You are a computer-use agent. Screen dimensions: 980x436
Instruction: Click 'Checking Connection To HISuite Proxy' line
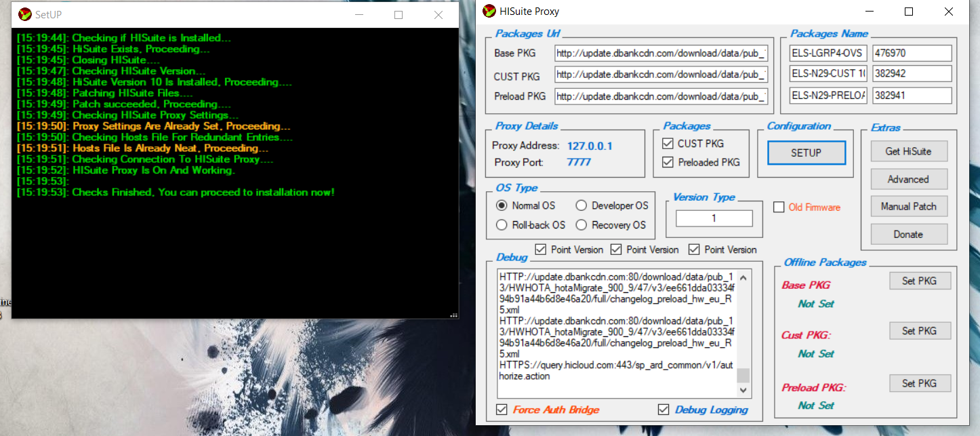146,159
